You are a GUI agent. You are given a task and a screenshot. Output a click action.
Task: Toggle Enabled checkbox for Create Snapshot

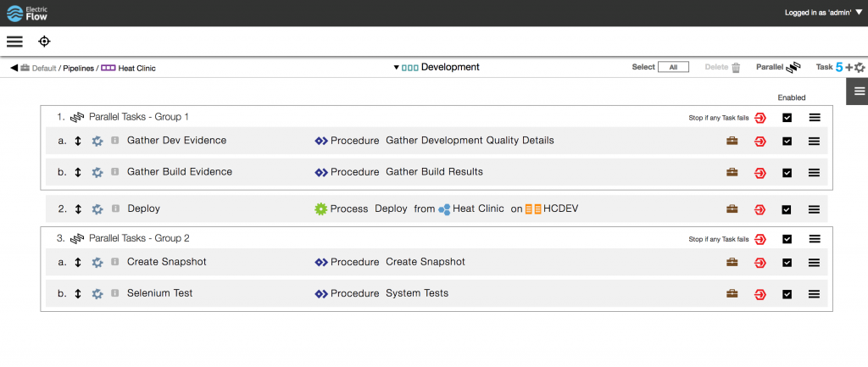pyautogui.click(x=787, y=263)
